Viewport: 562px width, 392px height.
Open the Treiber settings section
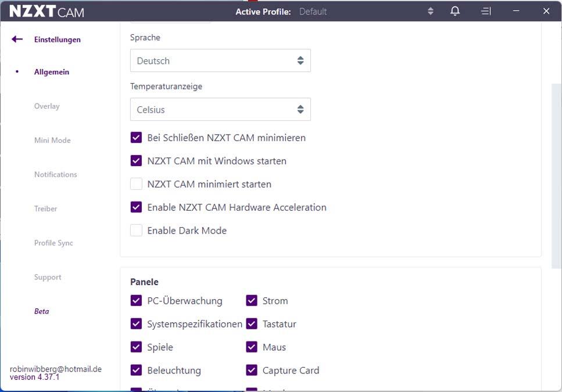click(x=45, y=208)
